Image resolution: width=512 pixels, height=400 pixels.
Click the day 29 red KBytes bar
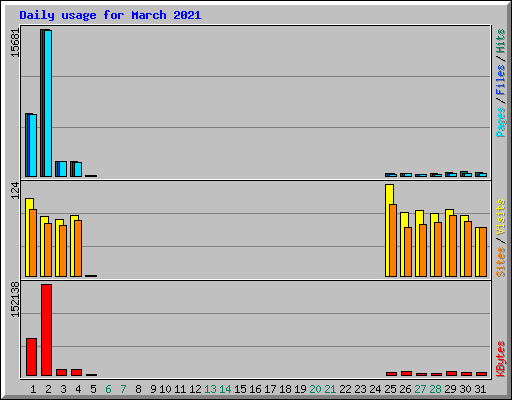451,373
